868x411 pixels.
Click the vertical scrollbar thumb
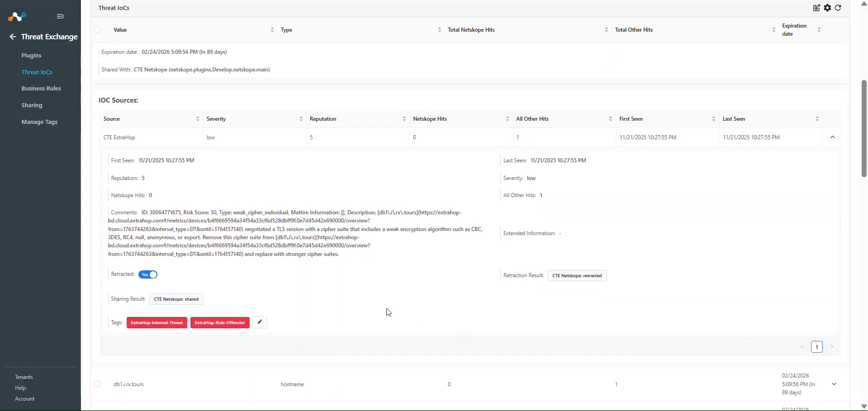864,129
